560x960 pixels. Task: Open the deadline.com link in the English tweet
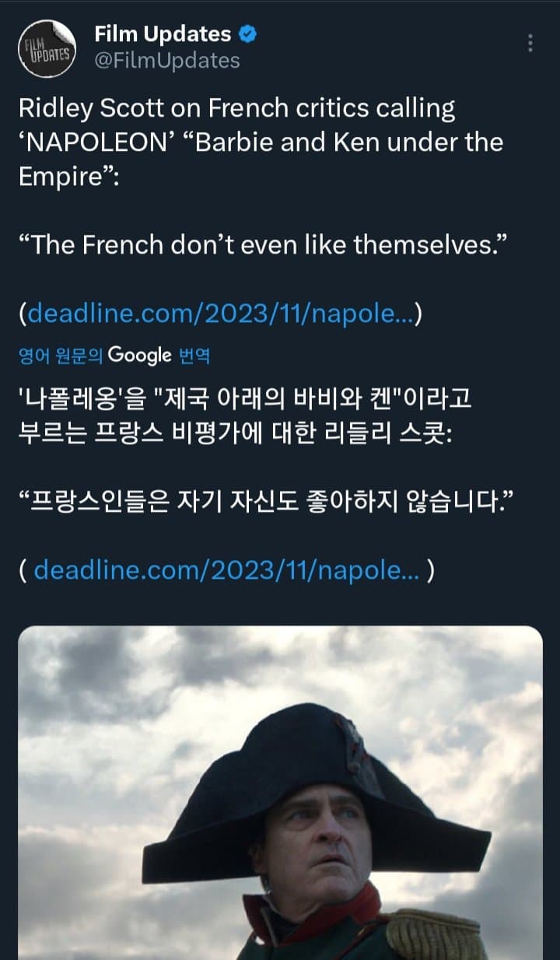coord(222,314)
